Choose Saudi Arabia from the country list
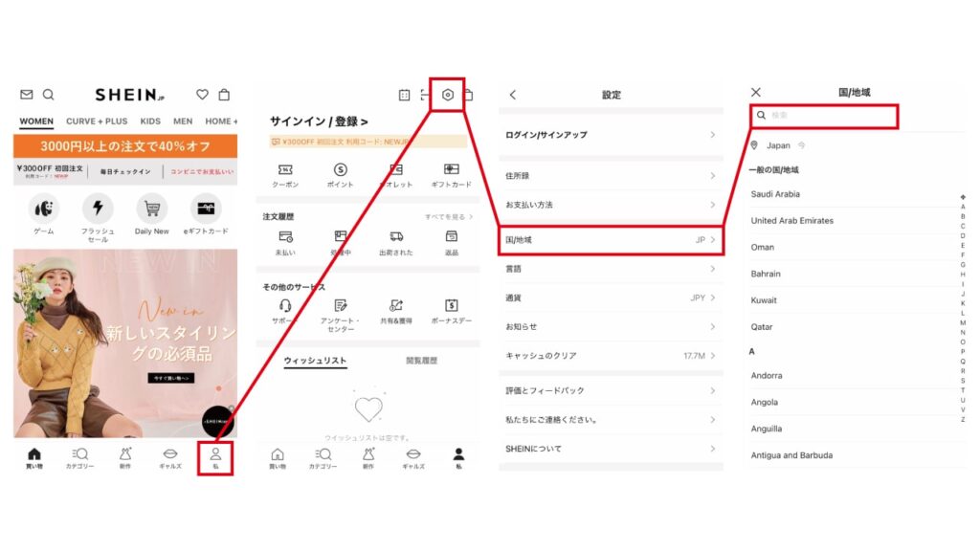The height and width of the screenshot is (551, 980). [775, 194]
